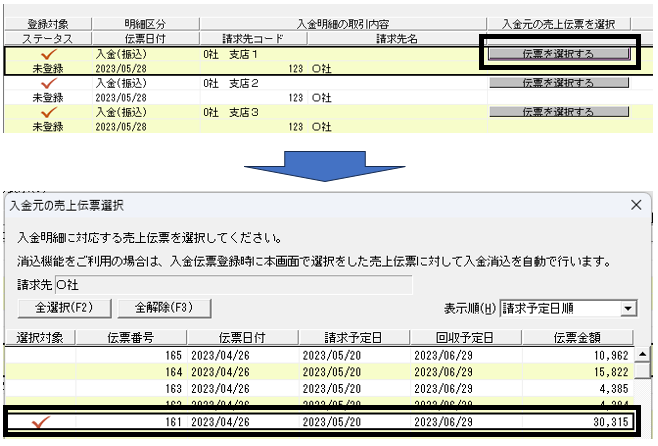Toggle the red checkmark for 支店３ row

pyautogui.click(x=48, y=112)
